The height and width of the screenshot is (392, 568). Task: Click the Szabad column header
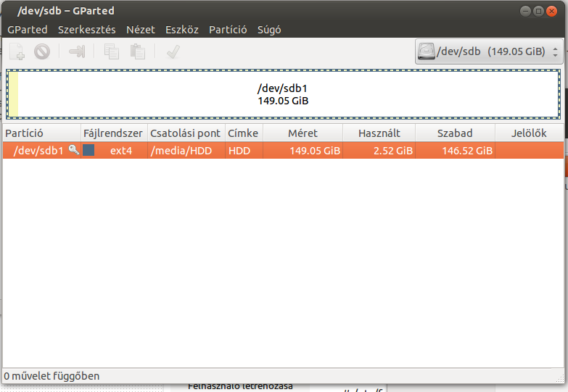(455, 133)
